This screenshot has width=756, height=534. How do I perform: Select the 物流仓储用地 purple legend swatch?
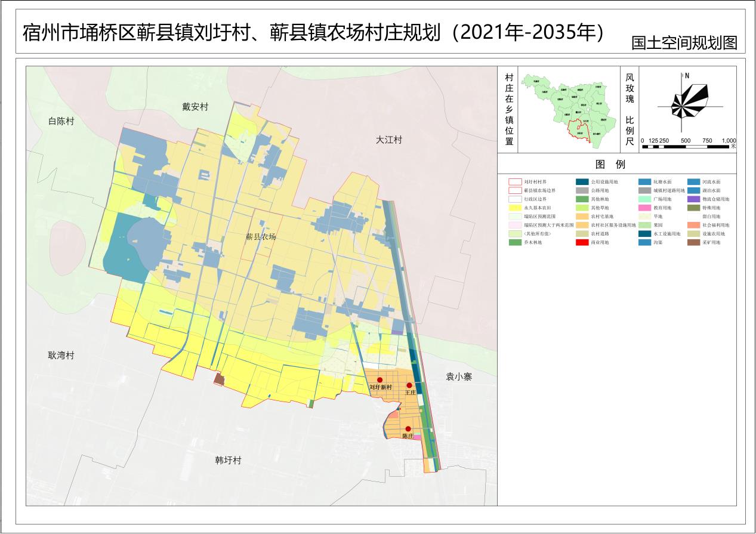[x=693, y=199]
